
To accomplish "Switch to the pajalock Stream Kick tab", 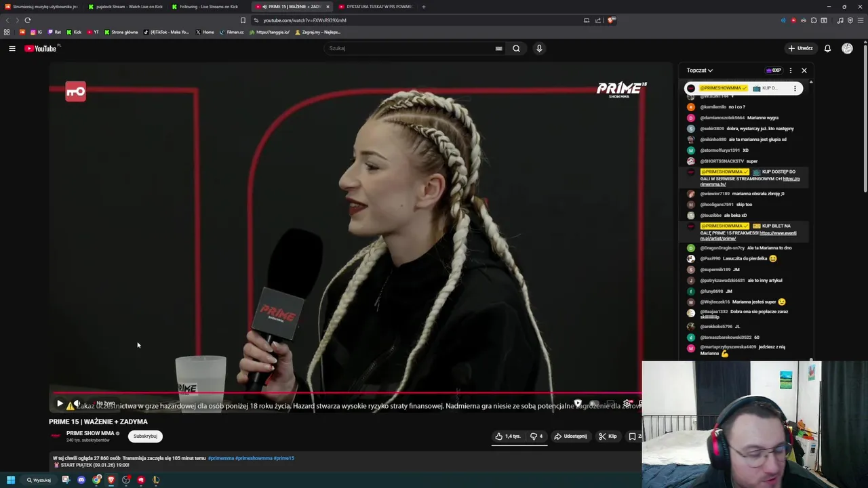I will click(125, 7).
